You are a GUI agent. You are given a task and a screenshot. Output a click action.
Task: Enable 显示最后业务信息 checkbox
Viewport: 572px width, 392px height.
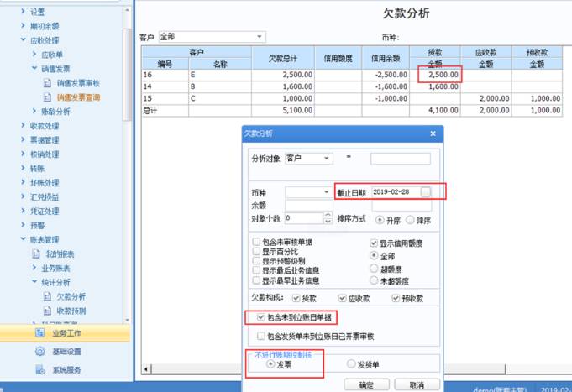point(256,270)
